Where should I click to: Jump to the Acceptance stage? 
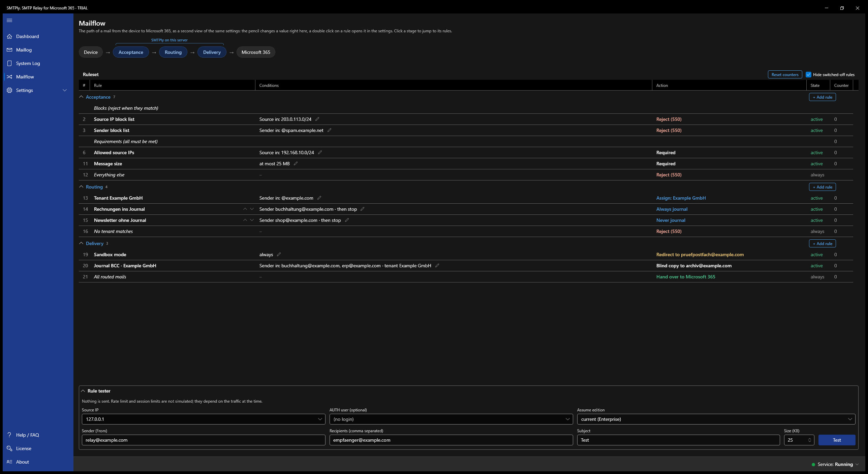(x=131, y=52)
